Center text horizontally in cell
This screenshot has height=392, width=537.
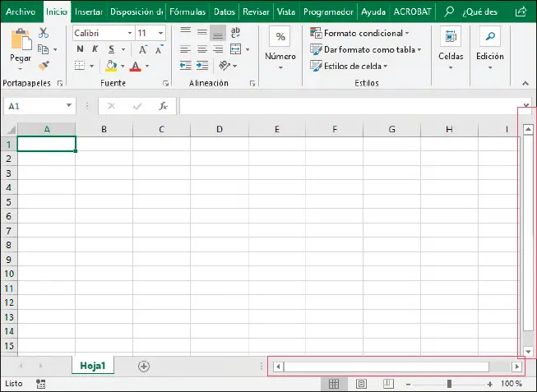point(201,49)
